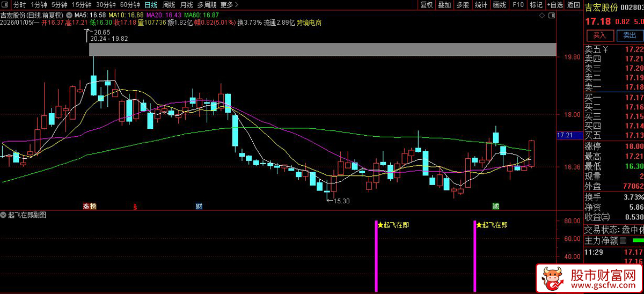Add stock with +自选
This screenshot has width=644, height=294.
point(555,5)
